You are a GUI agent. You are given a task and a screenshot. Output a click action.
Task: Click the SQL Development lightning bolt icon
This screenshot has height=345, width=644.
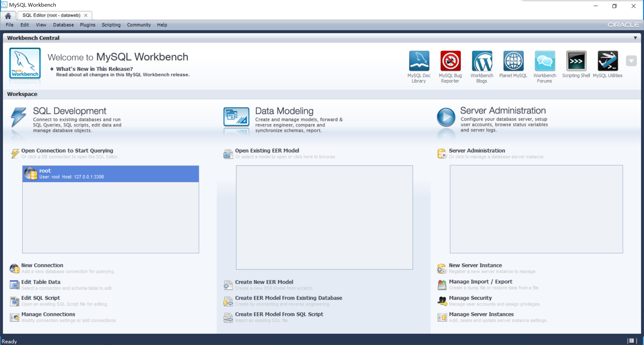(x=18, y=117)
